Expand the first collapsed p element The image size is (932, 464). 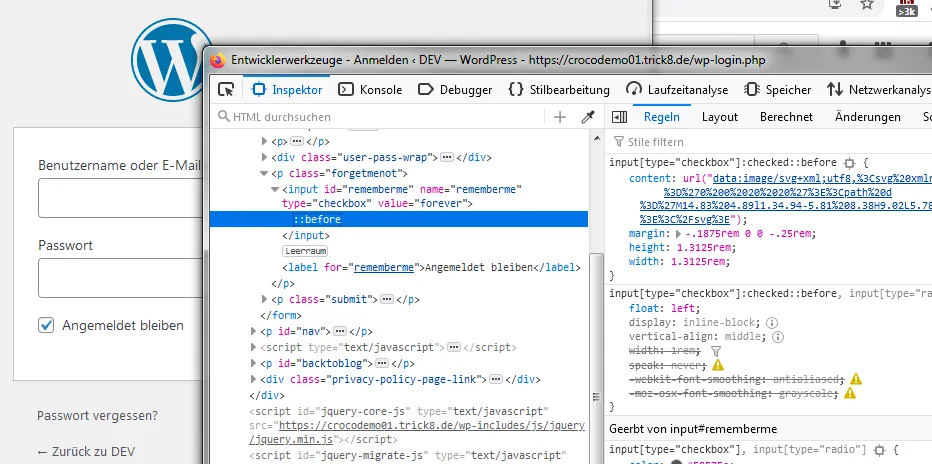265,142
